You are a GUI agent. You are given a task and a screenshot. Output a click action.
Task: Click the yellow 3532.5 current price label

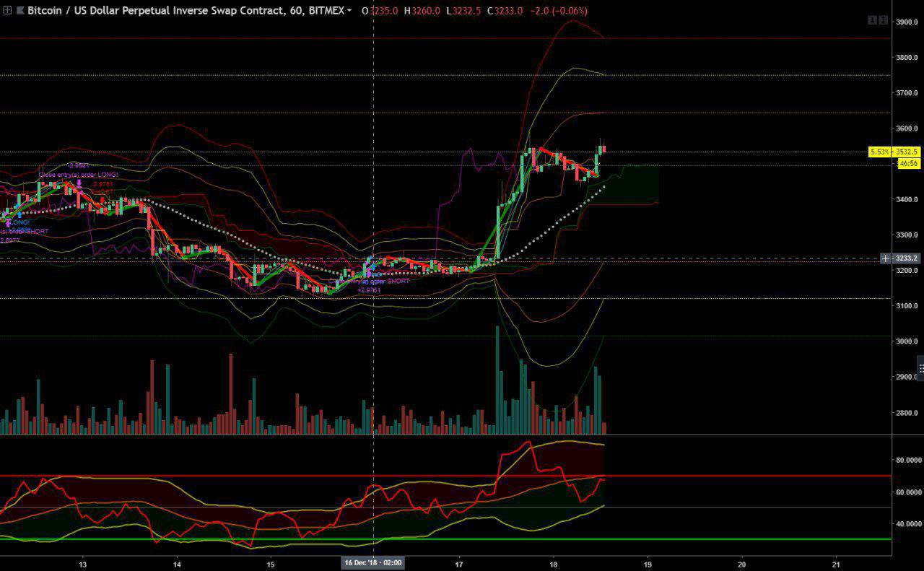coord(907,152)
